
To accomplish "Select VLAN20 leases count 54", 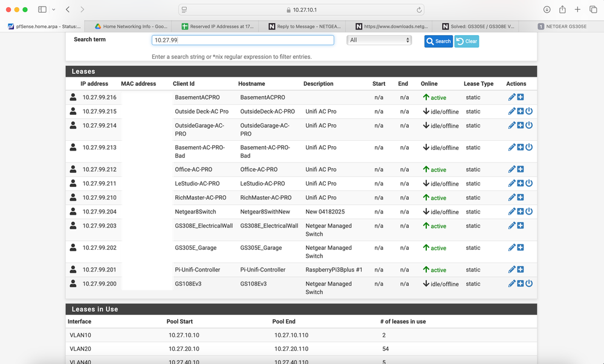I will [x=386, y=349].
